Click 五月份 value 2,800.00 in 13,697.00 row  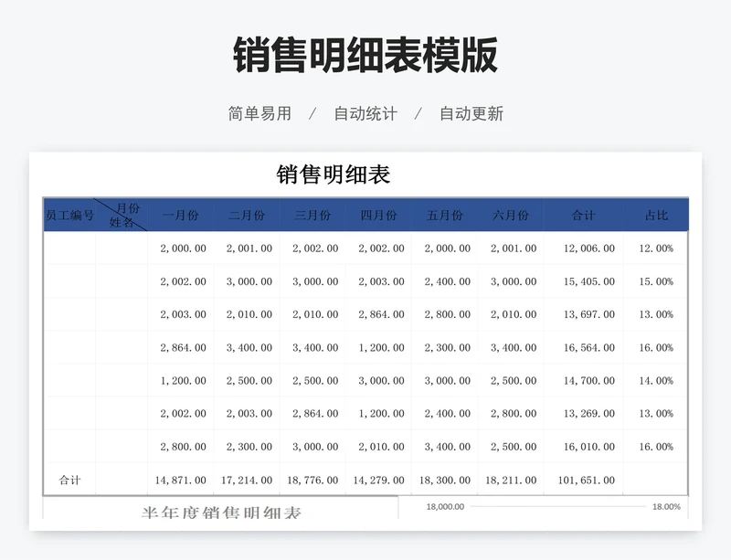coord(448,315)
